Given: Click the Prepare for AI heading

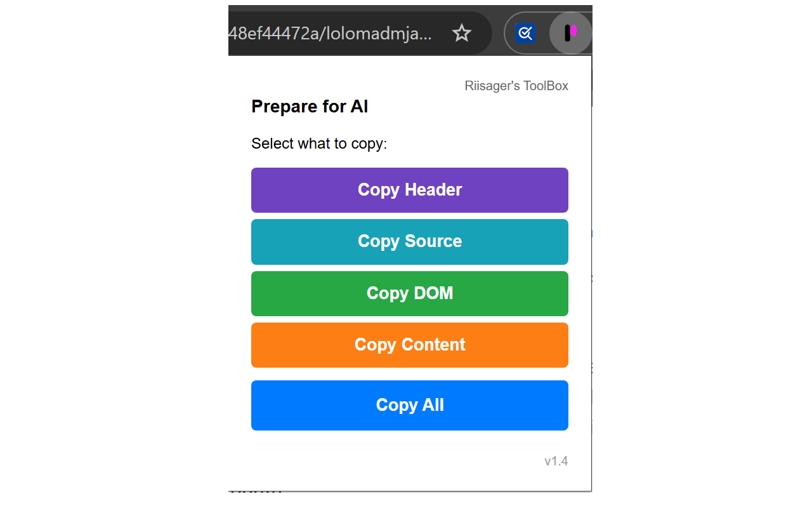Looking at the screenshot, I should pyautogui.click(x=310, y=107).
